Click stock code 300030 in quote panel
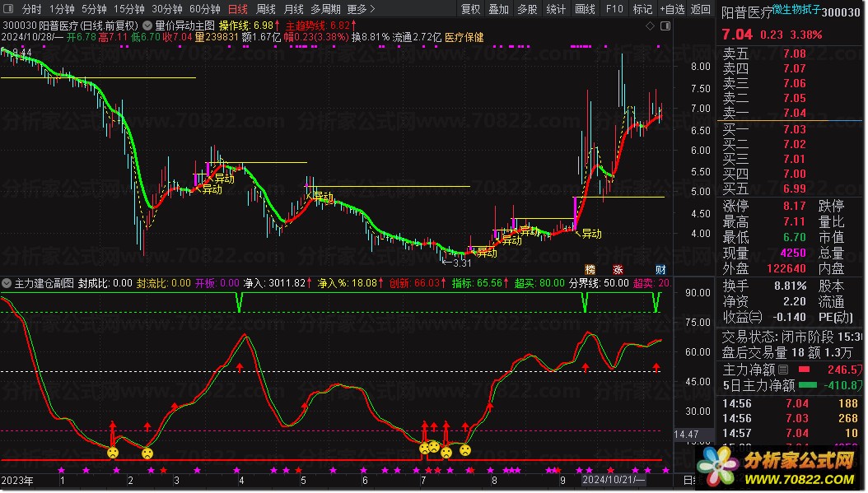 (x=840, y=12)
